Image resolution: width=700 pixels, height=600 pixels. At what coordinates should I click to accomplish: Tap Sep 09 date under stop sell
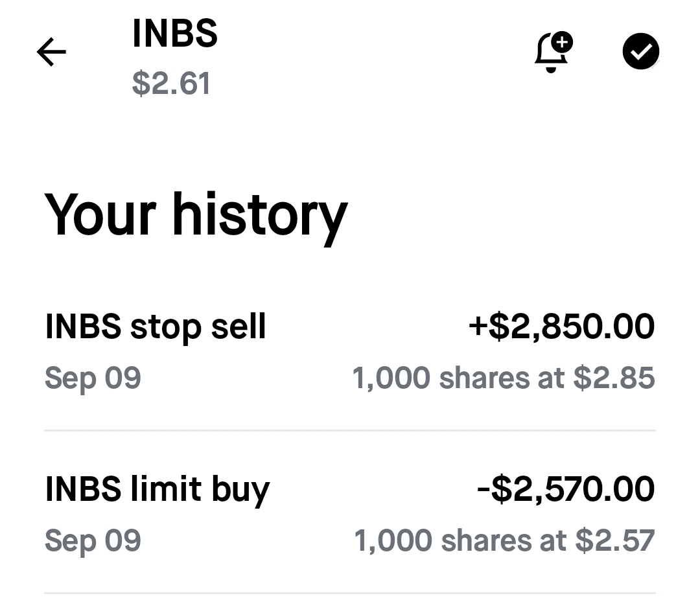coord(93,378)
